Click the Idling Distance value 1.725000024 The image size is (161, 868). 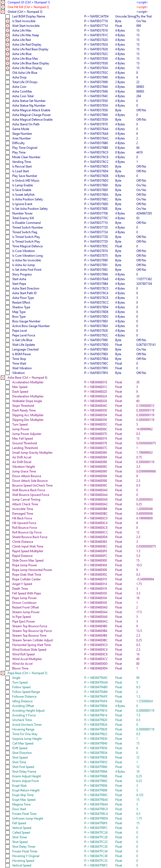145,701
